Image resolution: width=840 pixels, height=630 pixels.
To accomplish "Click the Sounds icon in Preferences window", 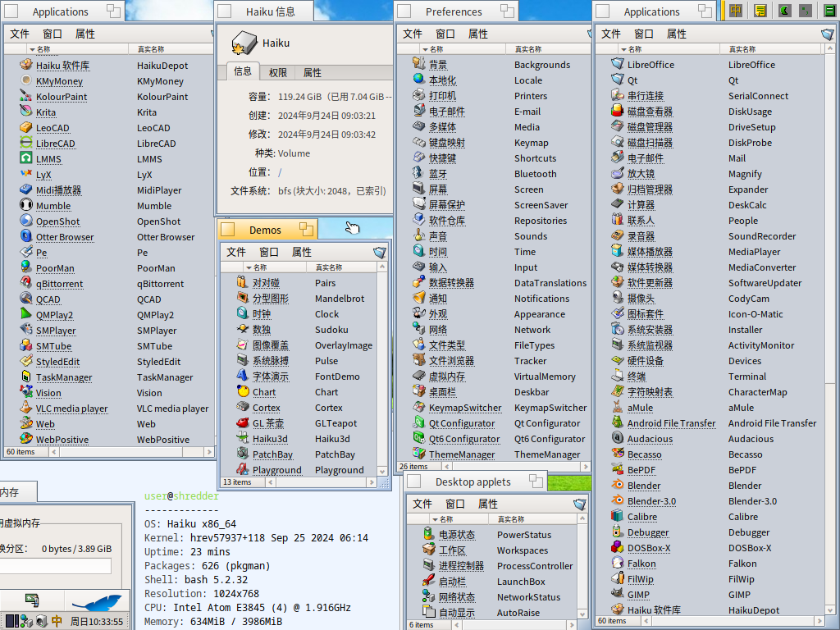I will [419, 235].
